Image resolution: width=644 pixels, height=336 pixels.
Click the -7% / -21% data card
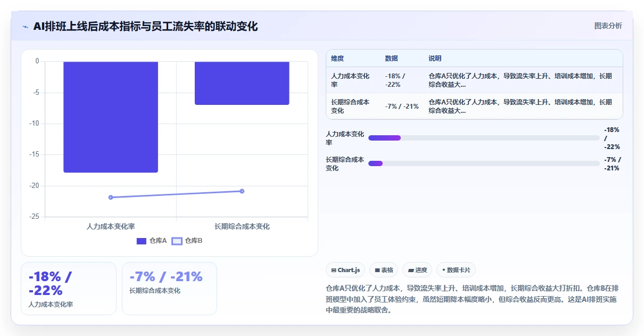[x=169, y=289]
